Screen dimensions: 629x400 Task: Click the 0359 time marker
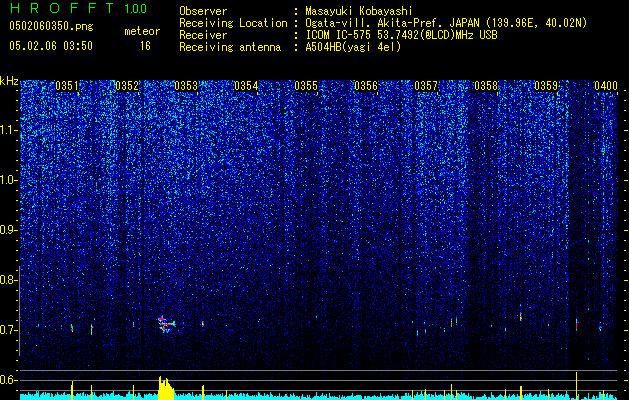pos(546,86)
